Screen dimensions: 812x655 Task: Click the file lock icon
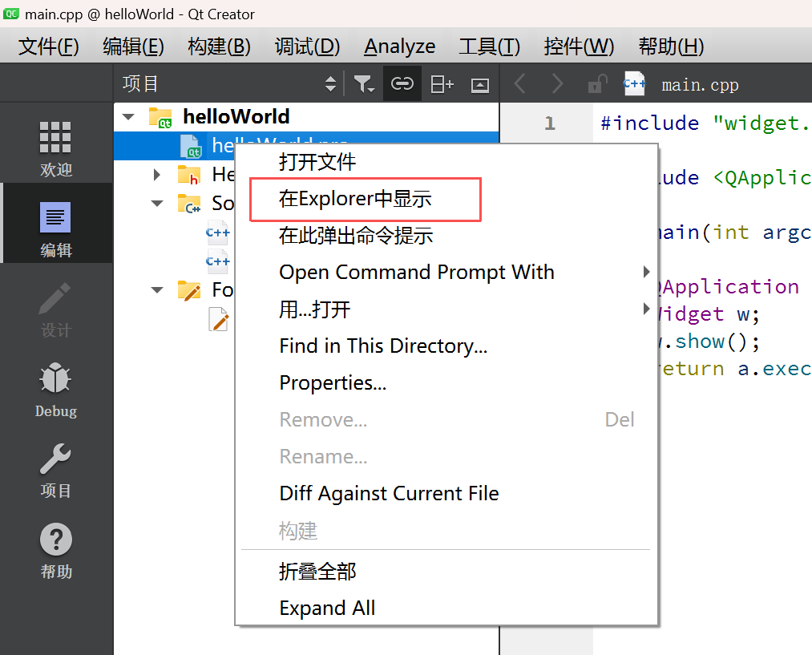pos(597,83)
